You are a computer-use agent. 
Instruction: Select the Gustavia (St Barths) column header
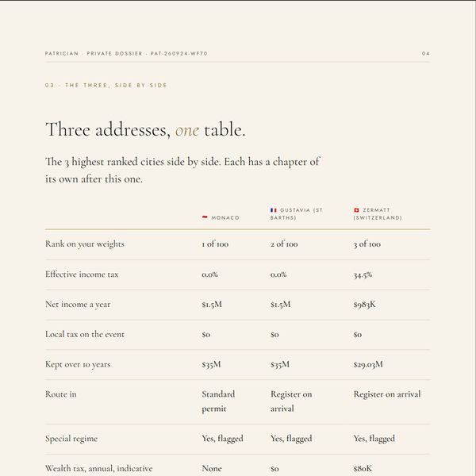point(297,213)
